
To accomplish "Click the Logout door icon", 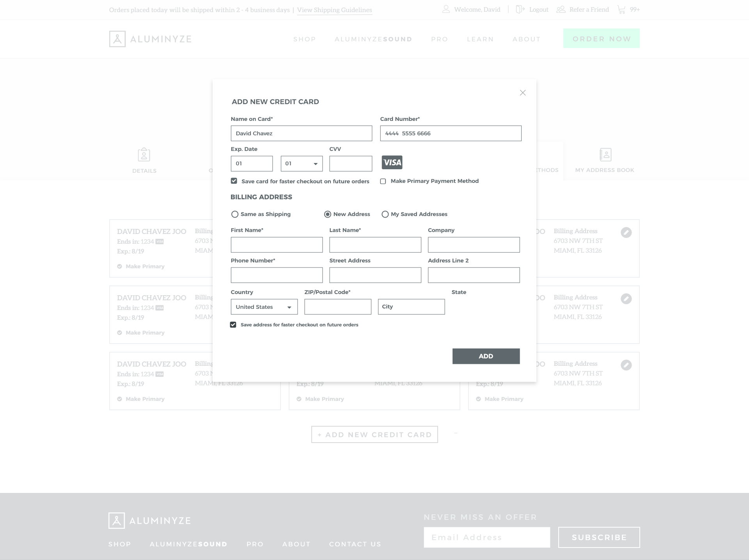I will pos(520,9).
